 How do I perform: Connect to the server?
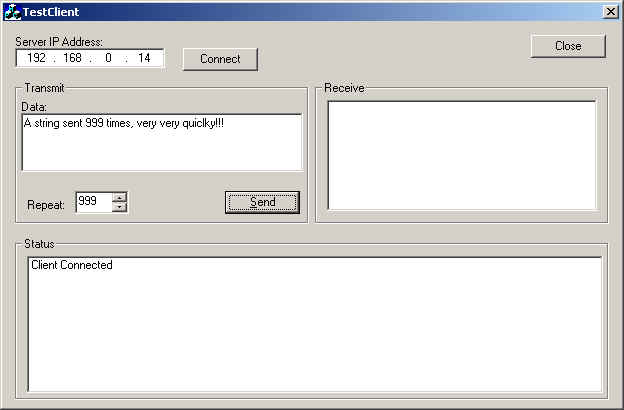(x=220, y=59)
